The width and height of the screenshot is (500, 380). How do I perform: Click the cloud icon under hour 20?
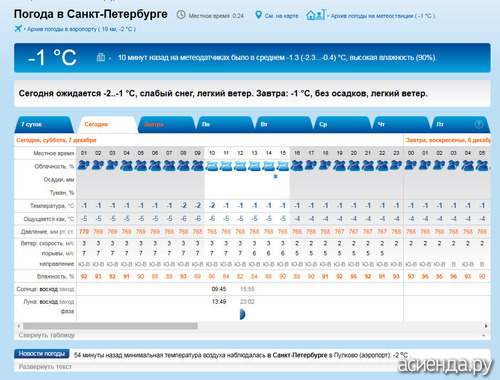(x=354, y=165)
